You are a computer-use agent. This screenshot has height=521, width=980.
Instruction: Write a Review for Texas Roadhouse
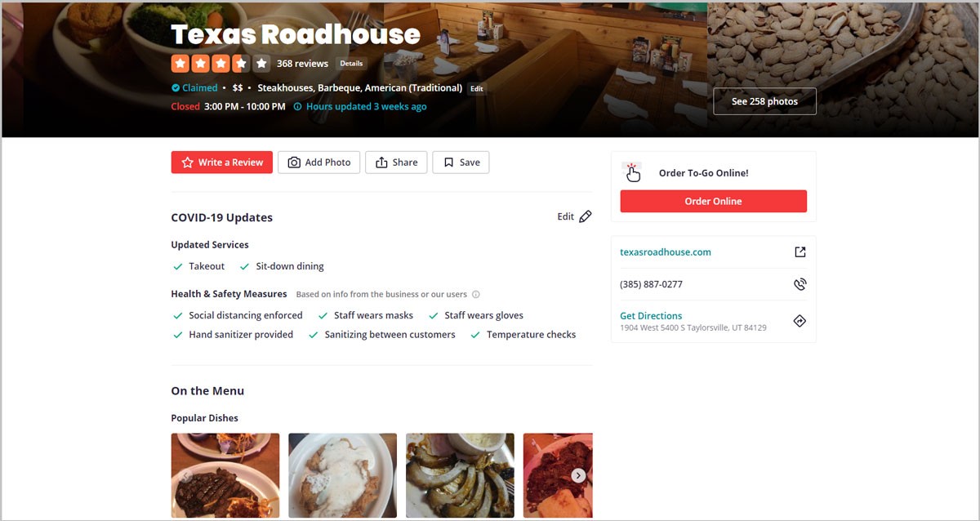pos(221,163)
